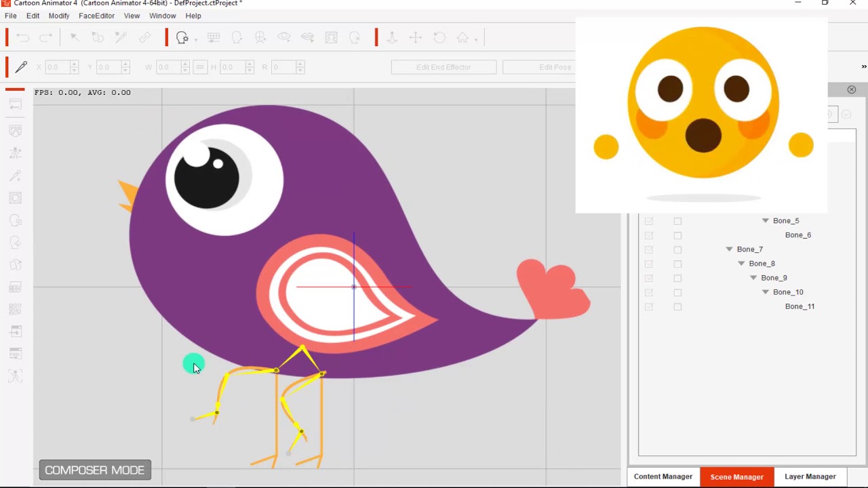The image size is (868, 488).
Task: Collapse the Bone_9 tree node
Action: 753,278
